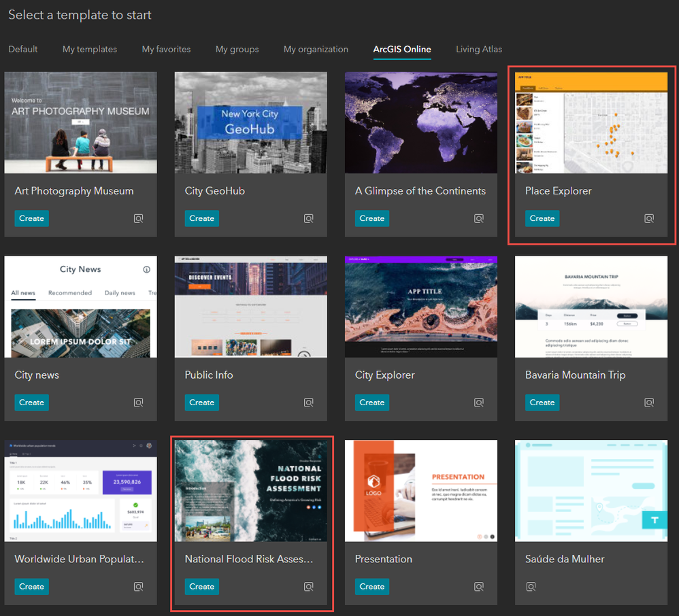This screenshot has height=616, width=679.
Task: Create from City news template
Action: coord(31,403)
